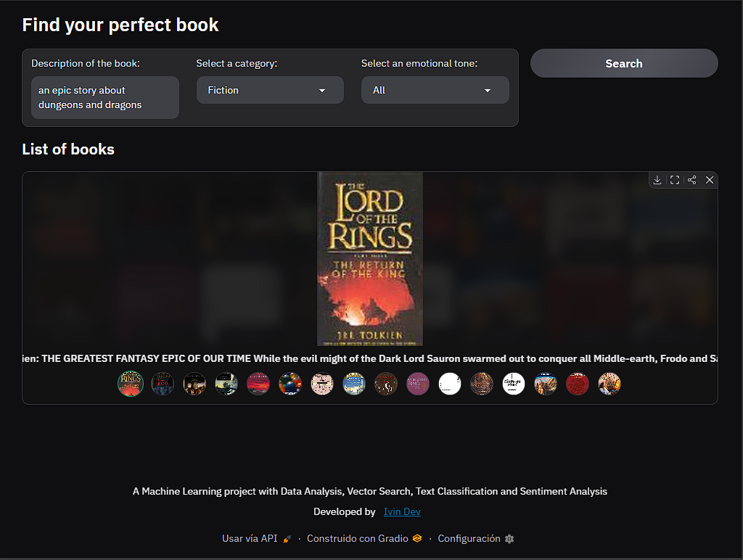Click the large Lord of the Rings cover
Image resolution: width=743 pixels, height=560 pixels.
click(x=370, y=259)
